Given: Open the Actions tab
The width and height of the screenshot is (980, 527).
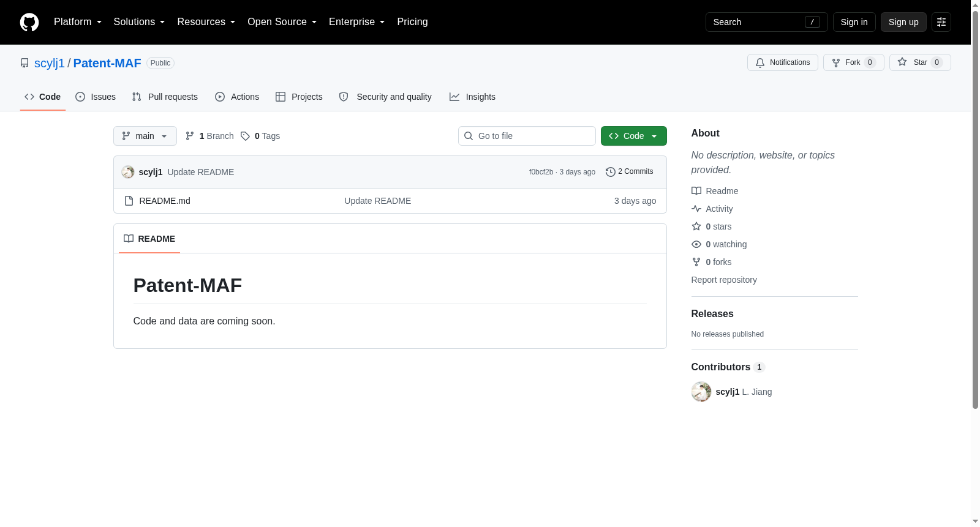Looking at the screenshot, I should click(x=237, y=97).
